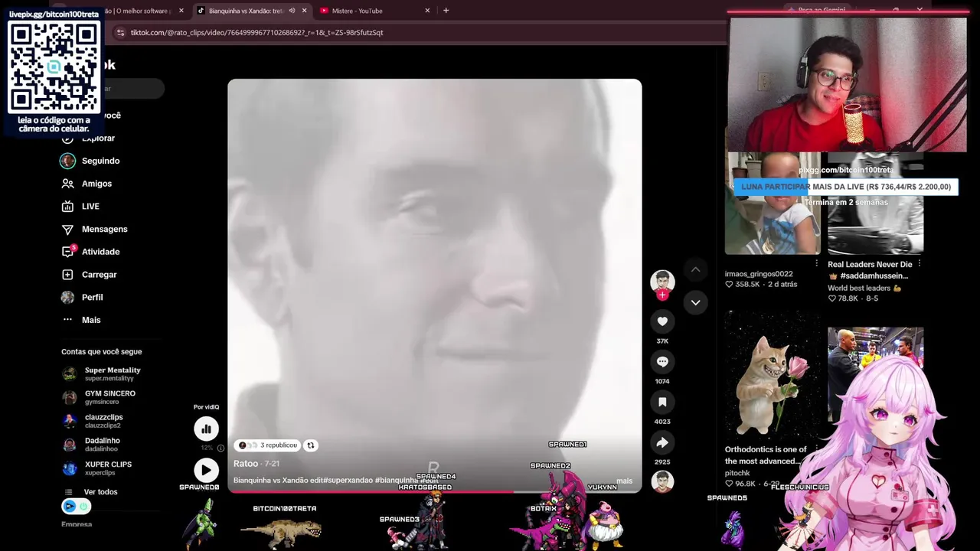980x551 pixels.
Task: Expand the caption with 'mais'
Action: 625,481
